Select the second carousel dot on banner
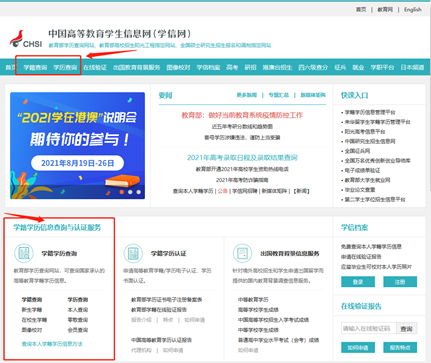This screenshot has width=431, height=363. pos(130,192)
